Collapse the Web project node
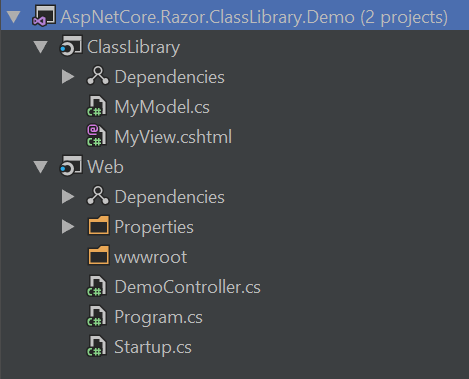Viewport: 469px width, 379px height. (41, 167)
